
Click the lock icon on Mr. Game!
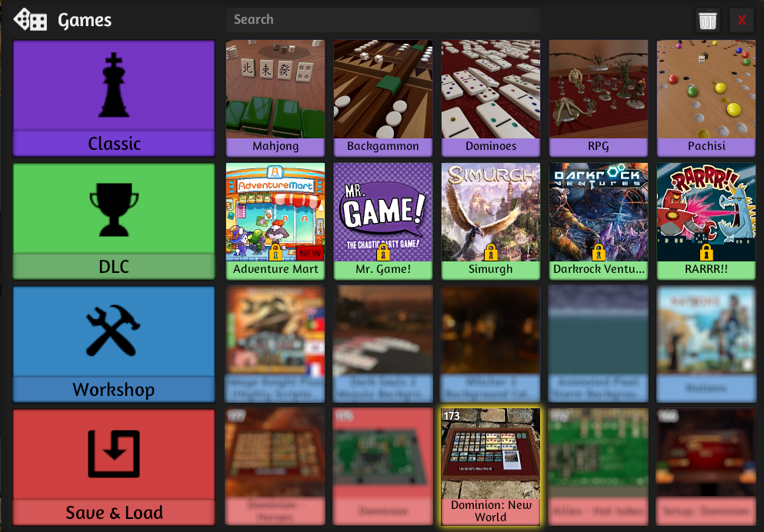click(383, 253)
